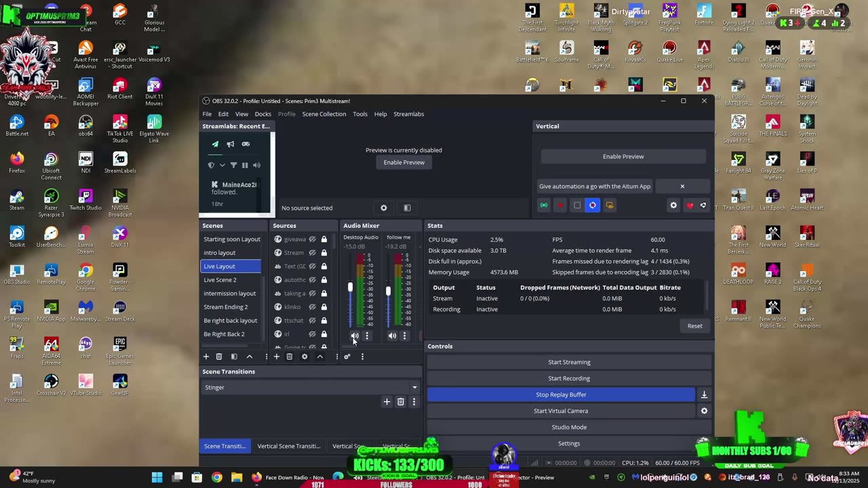Add a scene transition with plus icon

[387, 402]
